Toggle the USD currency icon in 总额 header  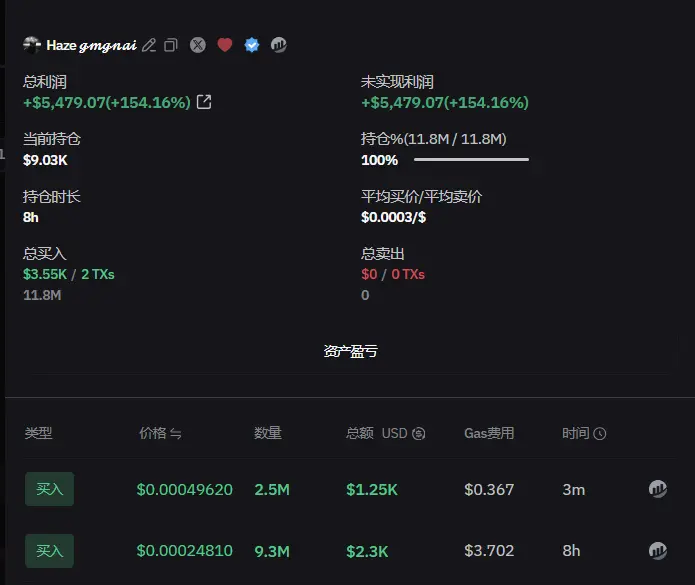[418, 433]
